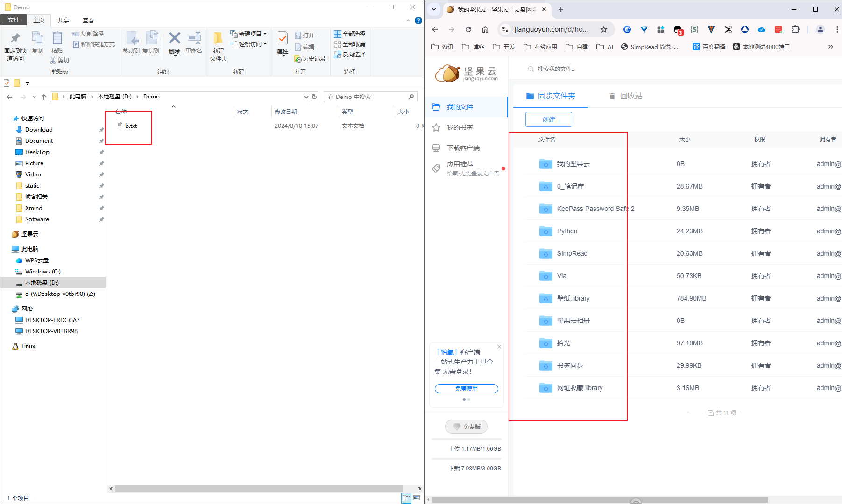Select Download in quick access
842x504 pixels.
click(x=39, y=130)
